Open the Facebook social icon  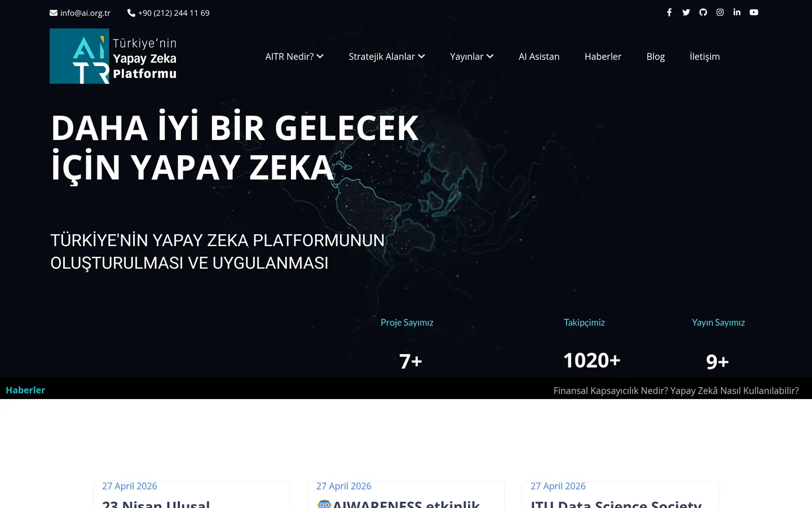pyautogui.click(x=669, y=12)
